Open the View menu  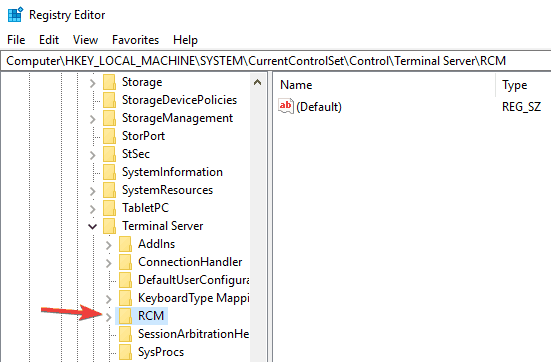pos(85,40)
